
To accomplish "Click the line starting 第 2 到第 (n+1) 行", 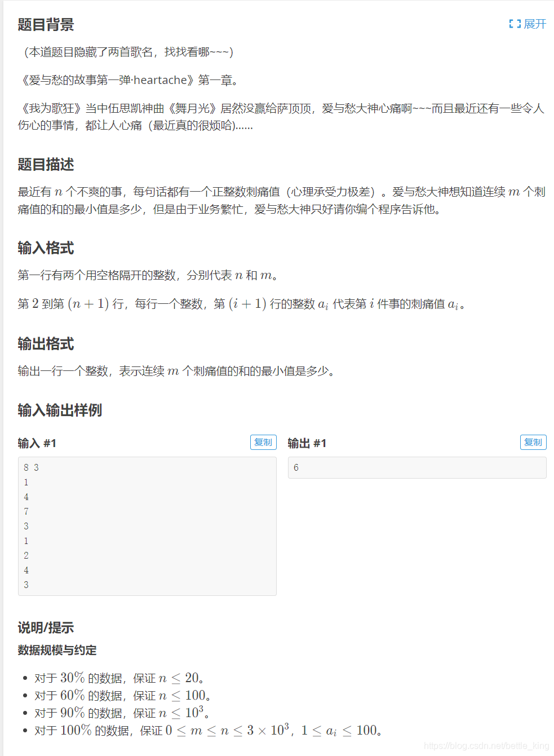I will click(x=242, y=304).
